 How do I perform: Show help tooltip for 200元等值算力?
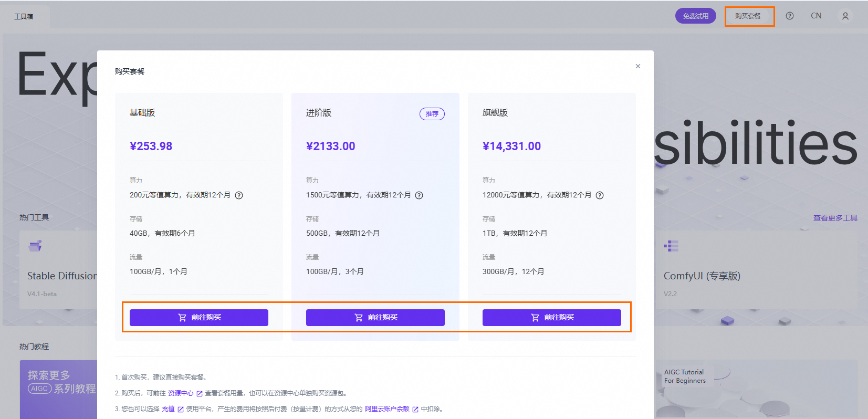click(239, 195)
